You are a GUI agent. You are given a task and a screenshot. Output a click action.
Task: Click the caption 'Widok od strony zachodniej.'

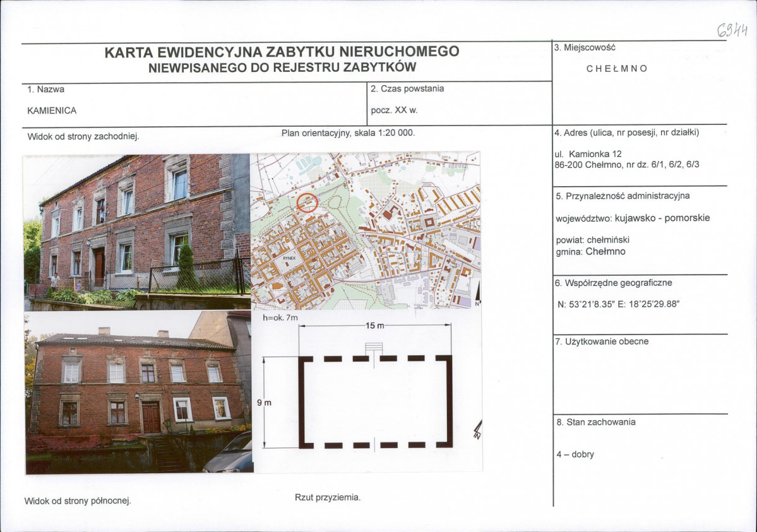click(x=83, y=136)
